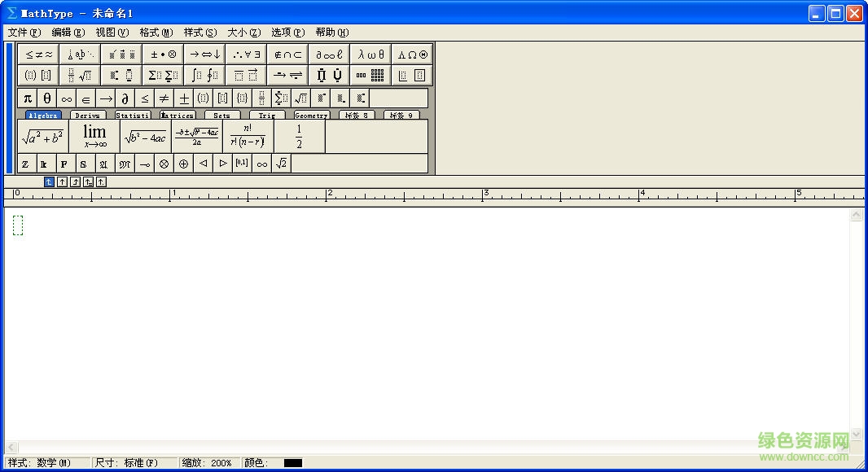Select the center tab stop type
Image resolution: width=868 pixels, height=472 pixels.
point(62,182)
